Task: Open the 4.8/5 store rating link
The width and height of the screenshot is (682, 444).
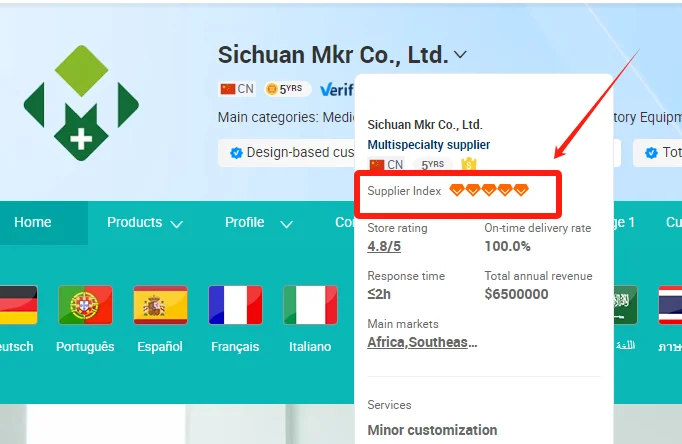Action: [x=384, y=246]
